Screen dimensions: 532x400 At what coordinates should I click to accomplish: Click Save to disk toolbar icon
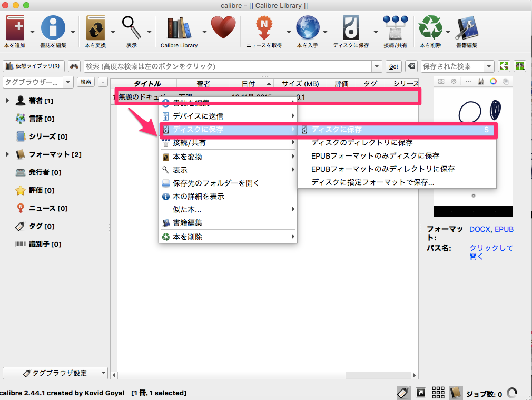pyautogui.click(x=351, y=27)
